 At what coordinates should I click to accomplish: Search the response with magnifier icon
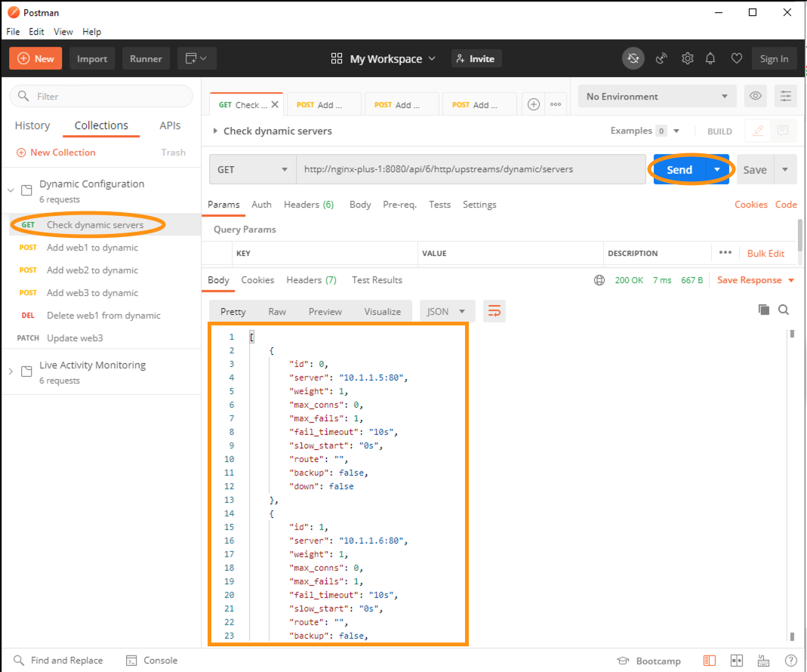(x=784, y=310)
